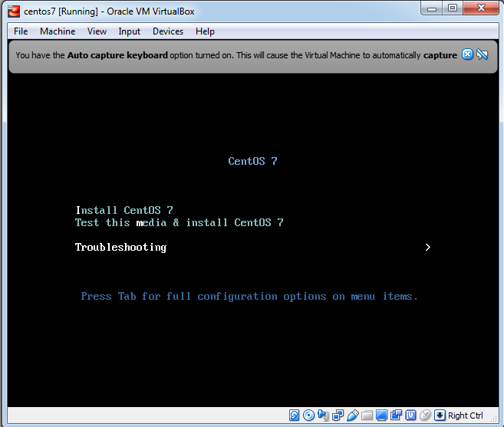Viewport: 504px width, 427px height.
Task: Dismiss the auto capture keyboard notification
Action: tap(467, 54)
